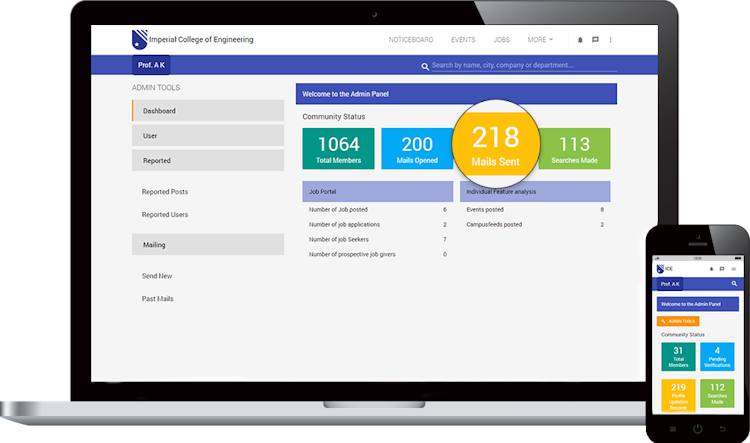Open the Mailing section in the sidebar

coord(208,244)
